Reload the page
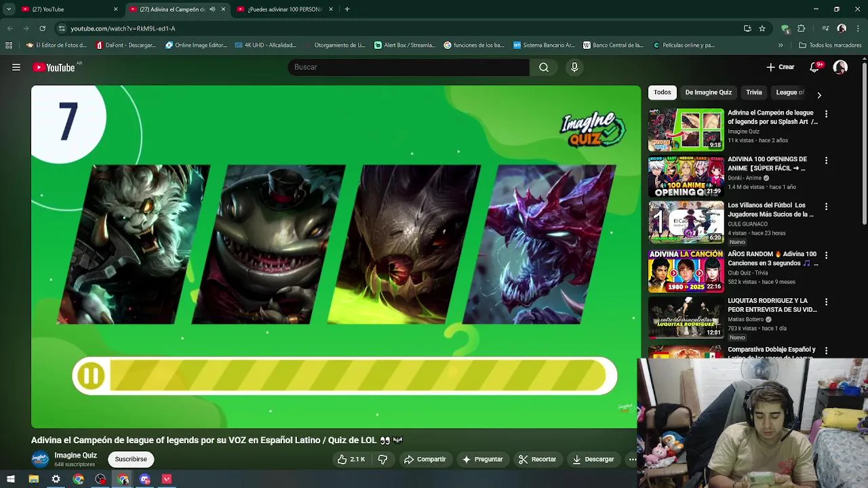This screenshot has width=868, height=488. tap(42, 28)
